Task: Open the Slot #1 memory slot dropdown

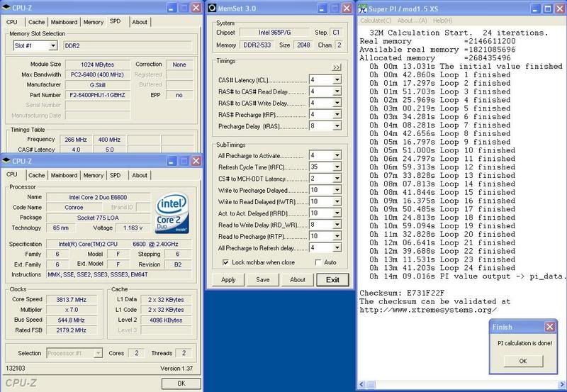Action: (x=53, y=45)
